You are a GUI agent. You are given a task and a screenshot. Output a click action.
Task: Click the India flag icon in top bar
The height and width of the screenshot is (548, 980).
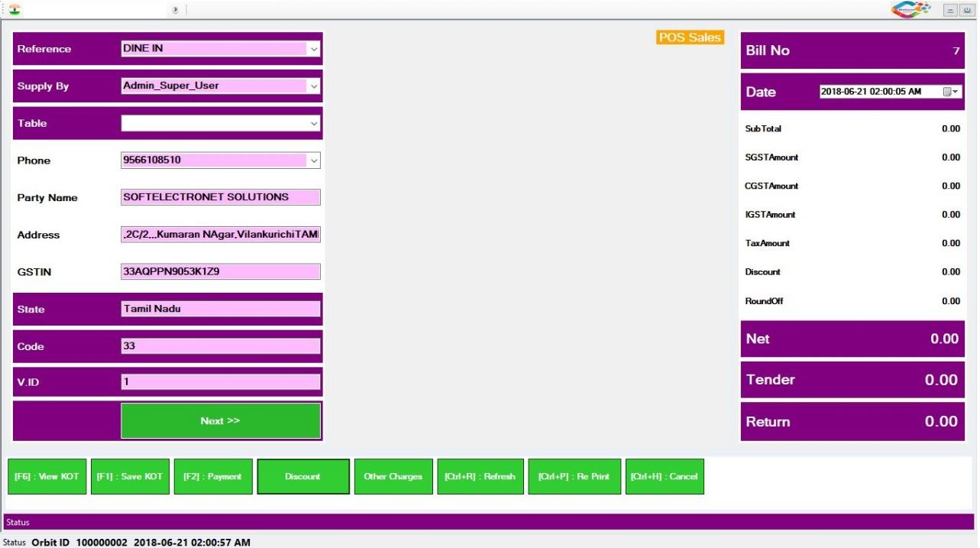(15, 10)
